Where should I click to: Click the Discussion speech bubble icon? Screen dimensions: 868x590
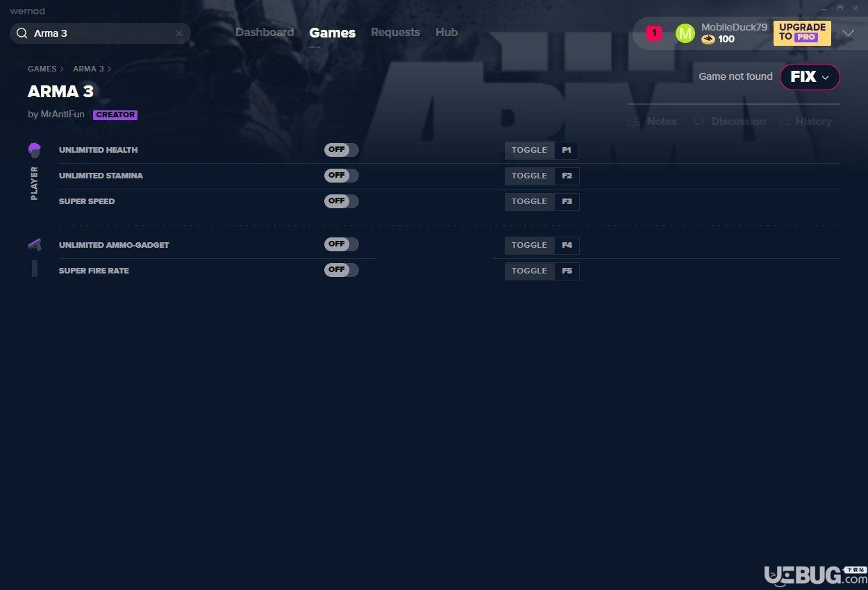tap(699, 121)
